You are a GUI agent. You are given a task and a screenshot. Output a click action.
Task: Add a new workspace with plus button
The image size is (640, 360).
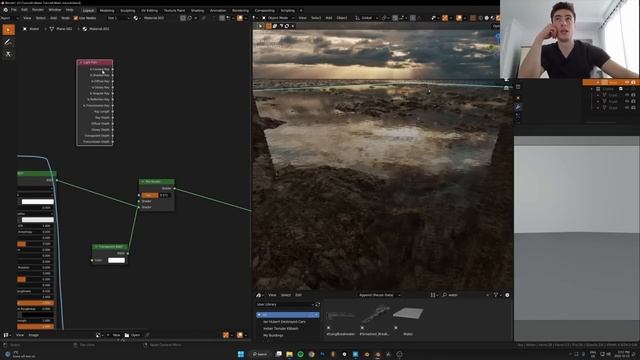click(301, 10)
